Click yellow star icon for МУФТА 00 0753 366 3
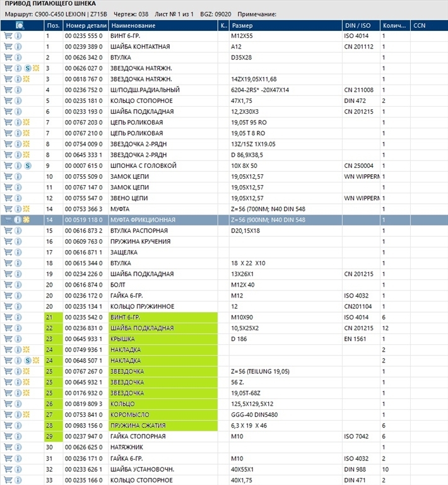This screenshot has width=448, height=485. pyautogui.click(x=27, y=209)
